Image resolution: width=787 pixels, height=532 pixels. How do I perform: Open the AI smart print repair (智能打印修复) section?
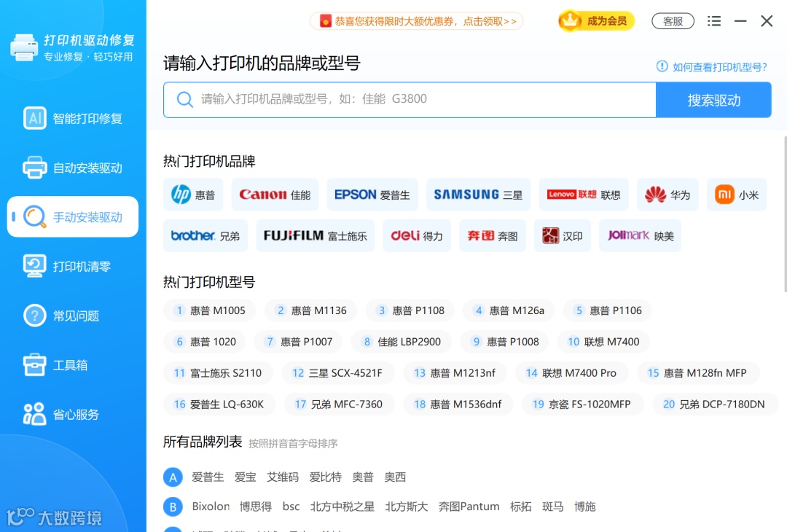point(73,119)
